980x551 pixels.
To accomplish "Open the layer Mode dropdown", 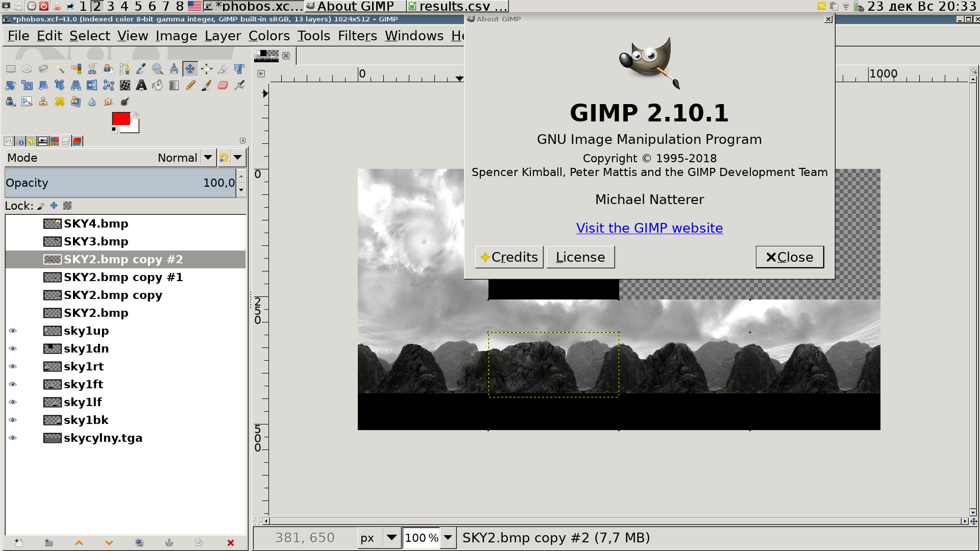I will pos(110,158).
